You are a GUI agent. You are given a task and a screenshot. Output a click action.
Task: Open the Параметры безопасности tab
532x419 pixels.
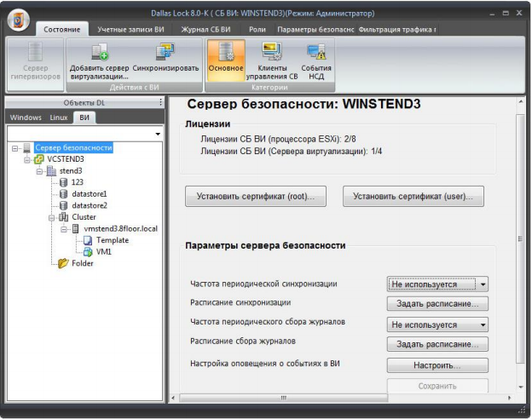point(315,30)
